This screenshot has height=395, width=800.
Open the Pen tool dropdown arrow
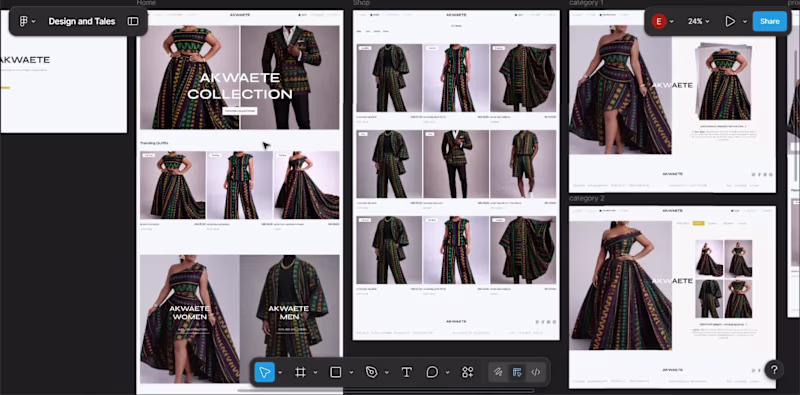coord(387,373)
